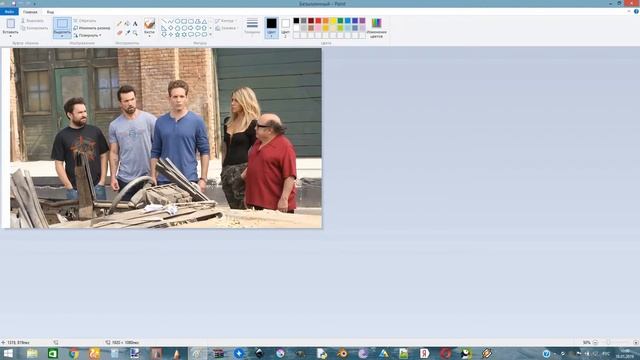Click the photo on the canvas

pos(166,138)
